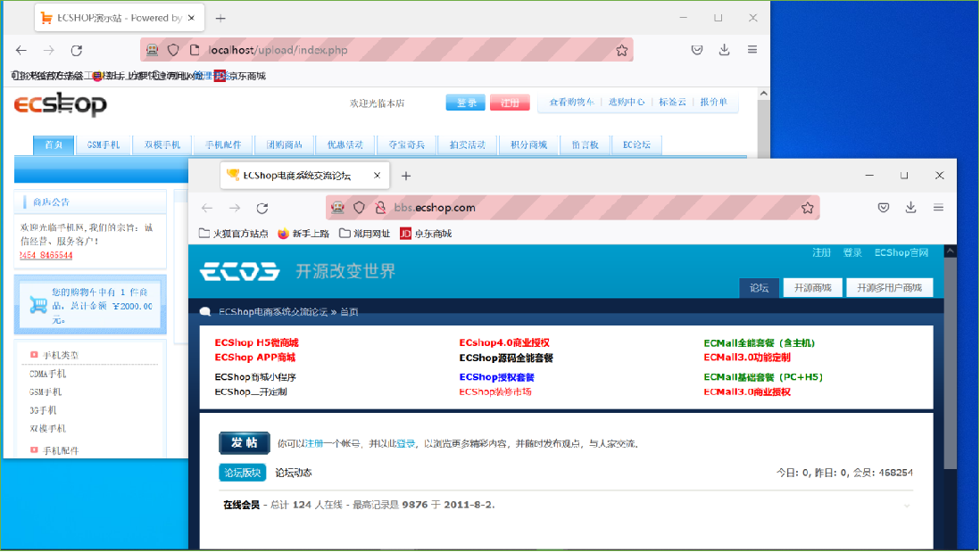Click the forward arrow in the ECSHOP demo window

click(x=49, y=50)
